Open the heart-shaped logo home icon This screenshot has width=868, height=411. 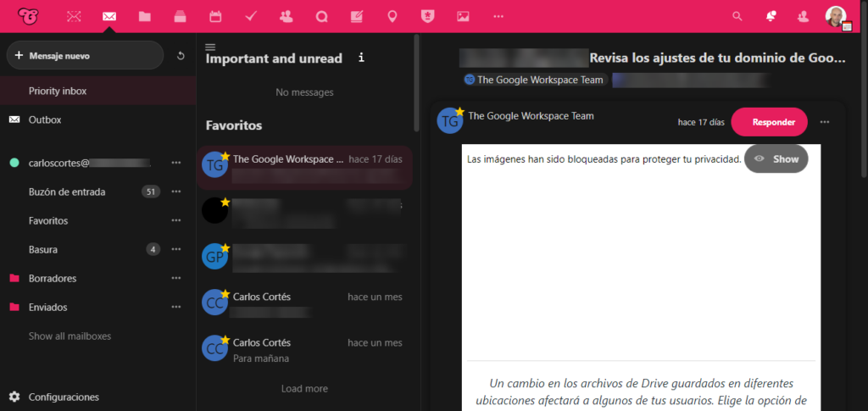click(x=28, y=16)
